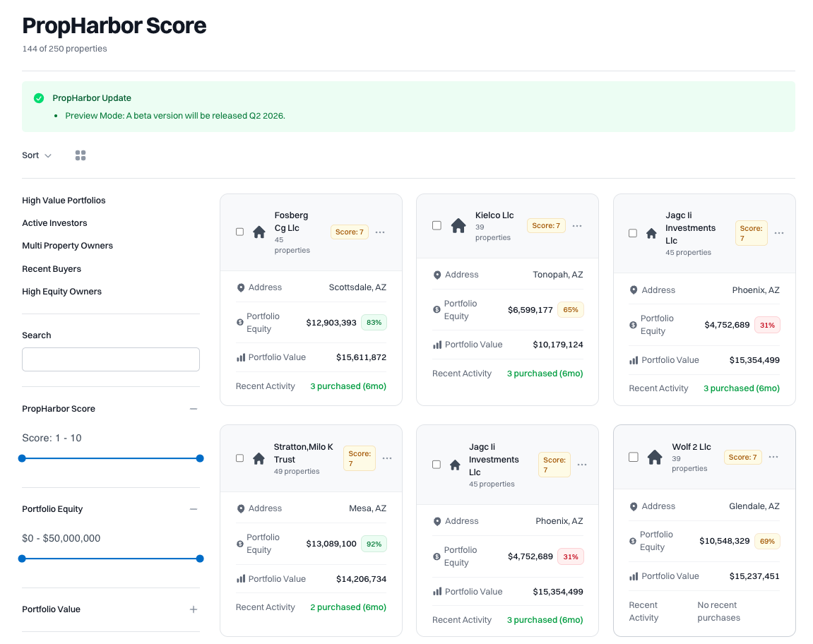
Task: Open more options for Stratton, Milo K Trust
Action: [387, 458]
